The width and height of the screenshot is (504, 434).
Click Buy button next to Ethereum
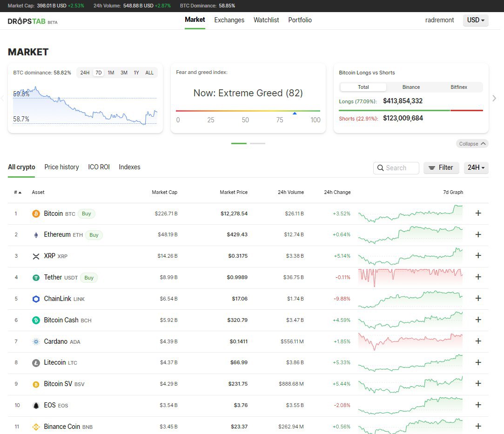94,235
